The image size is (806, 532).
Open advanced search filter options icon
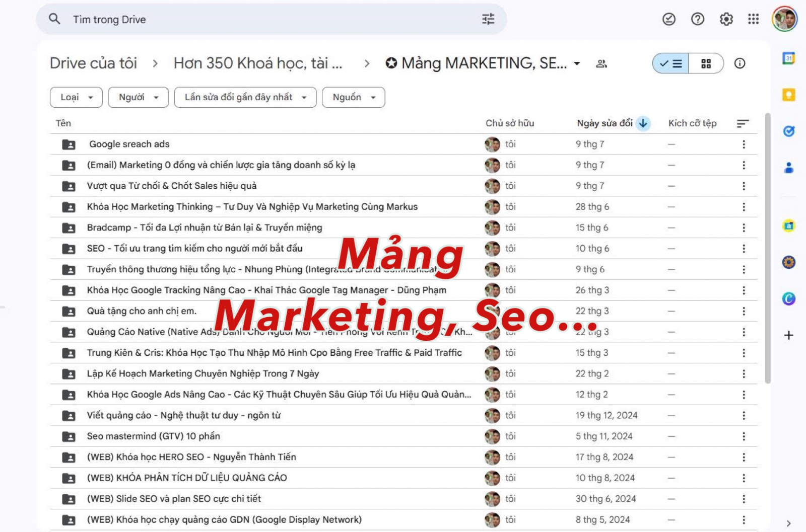pos(488,19)
